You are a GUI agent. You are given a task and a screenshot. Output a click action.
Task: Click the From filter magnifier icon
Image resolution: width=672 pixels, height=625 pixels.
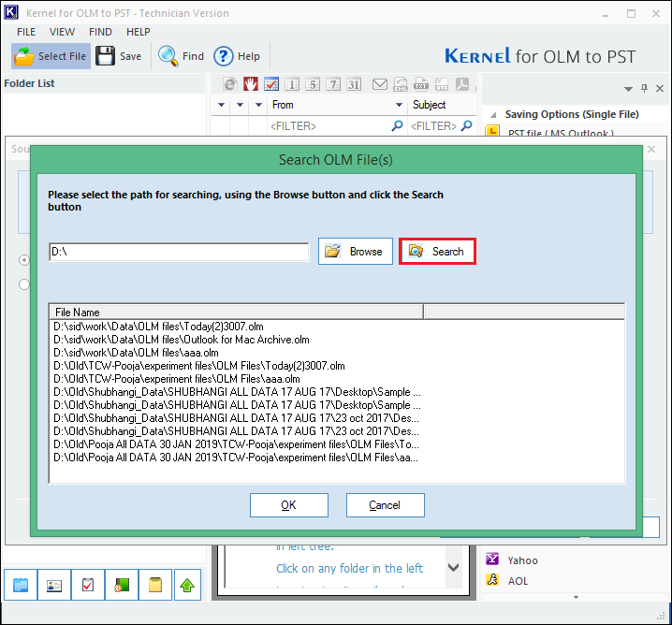[x=397, y=126]
